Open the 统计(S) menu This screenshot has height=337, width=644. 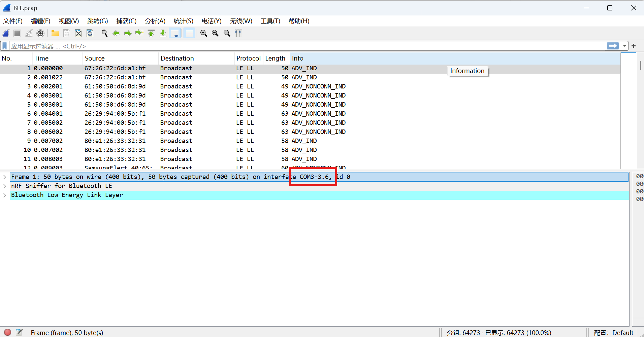click(x=184, y=21)
